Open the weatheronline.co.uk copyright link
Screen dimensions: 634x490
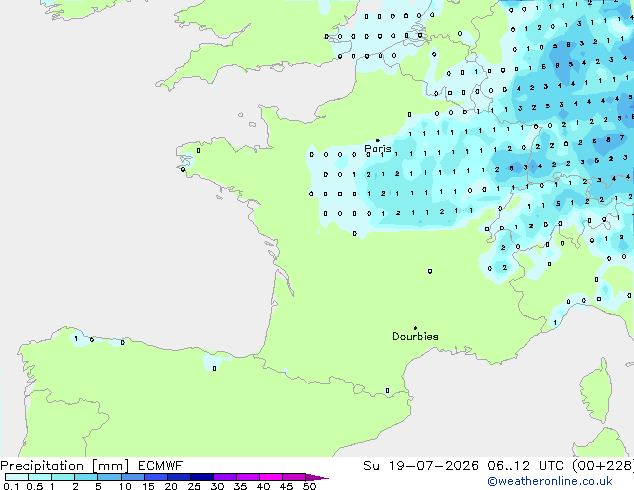coord(550,481)
